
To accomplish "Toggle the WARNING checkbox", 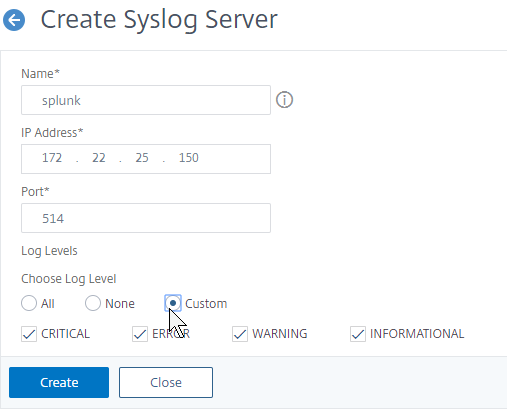I will 240,334.
